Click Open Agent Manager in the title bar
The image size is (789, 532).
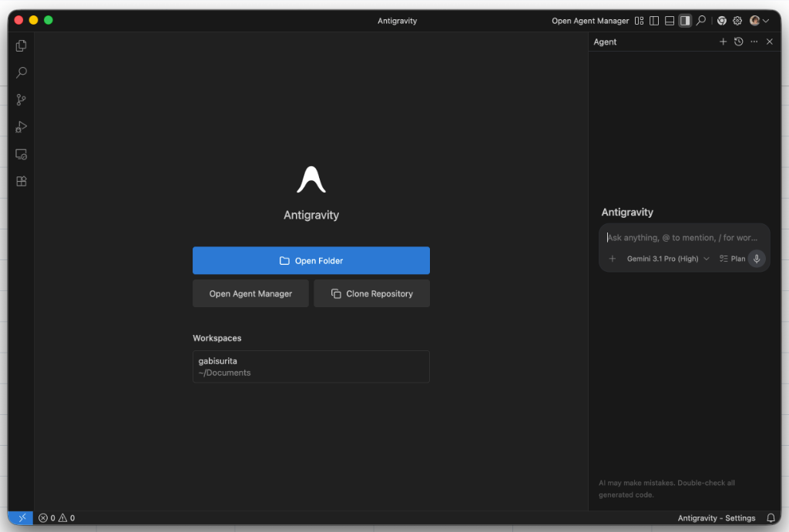(x=590, y=21)
